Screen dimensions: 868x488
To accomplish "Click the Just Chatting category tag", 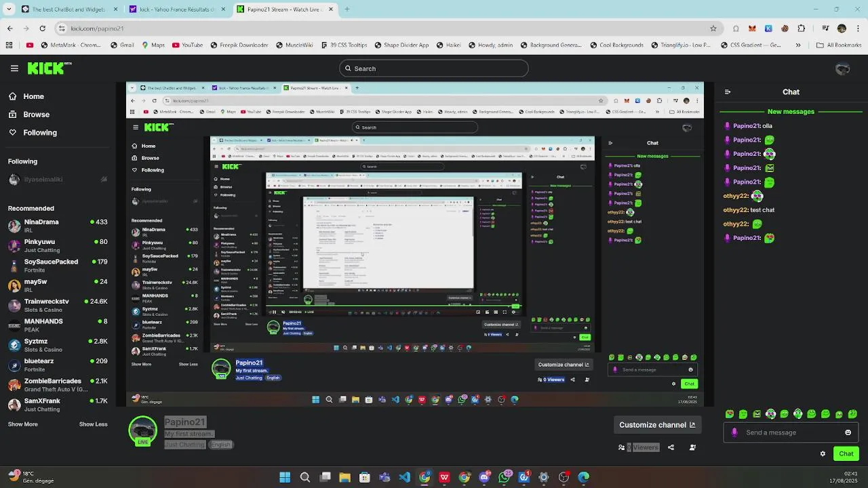I will 184,445.
